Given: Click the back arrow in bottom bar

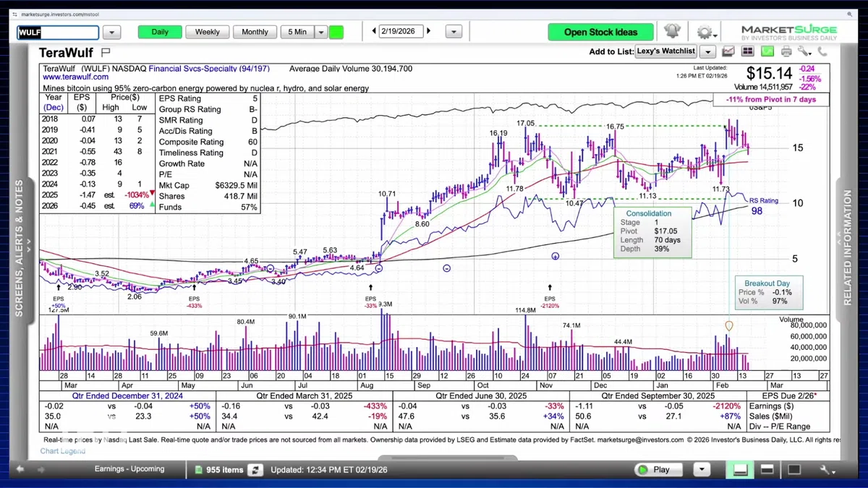Looking at the screenshot, I should pos(20,469).
